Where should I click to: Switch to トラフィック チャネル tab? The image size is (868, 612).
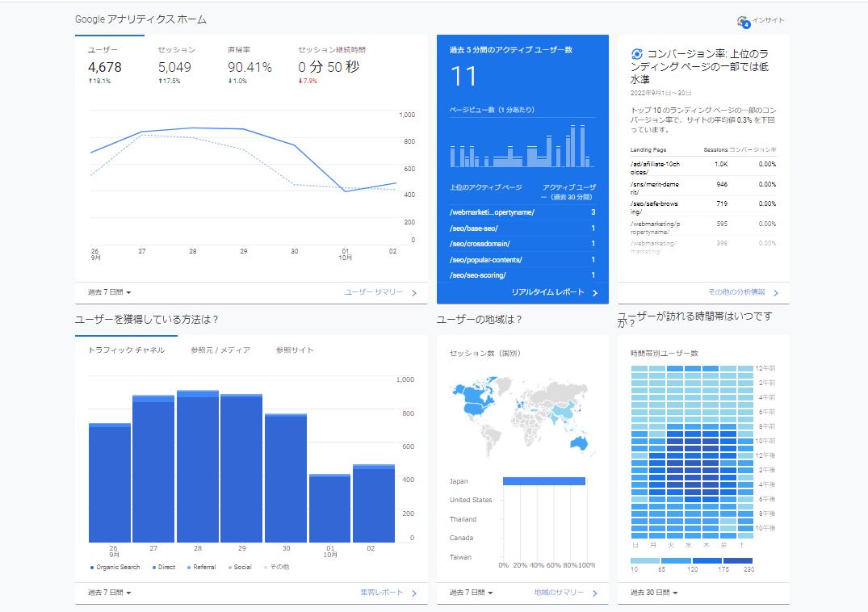[126, 350]
